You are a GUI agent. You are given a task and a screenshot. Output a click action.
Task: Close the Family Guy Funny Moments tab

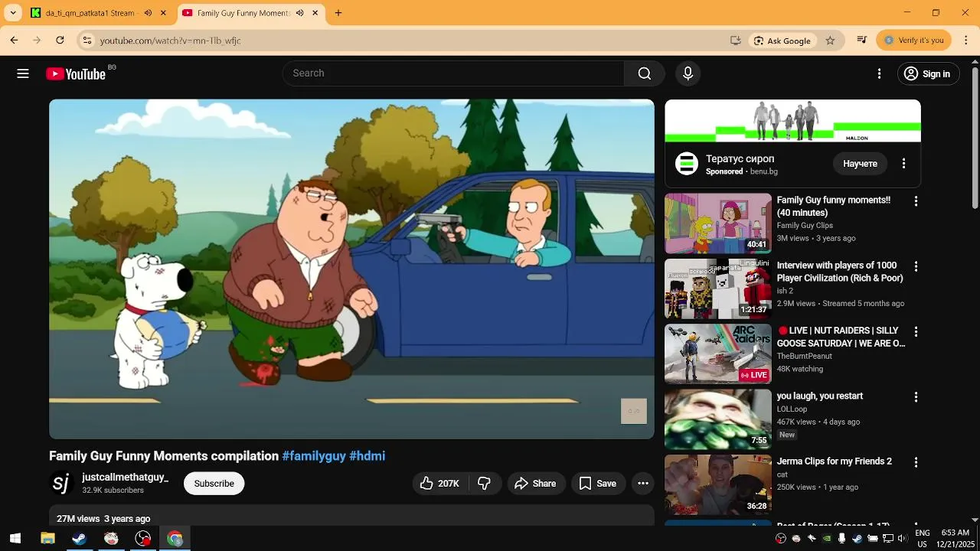[315, 13]
